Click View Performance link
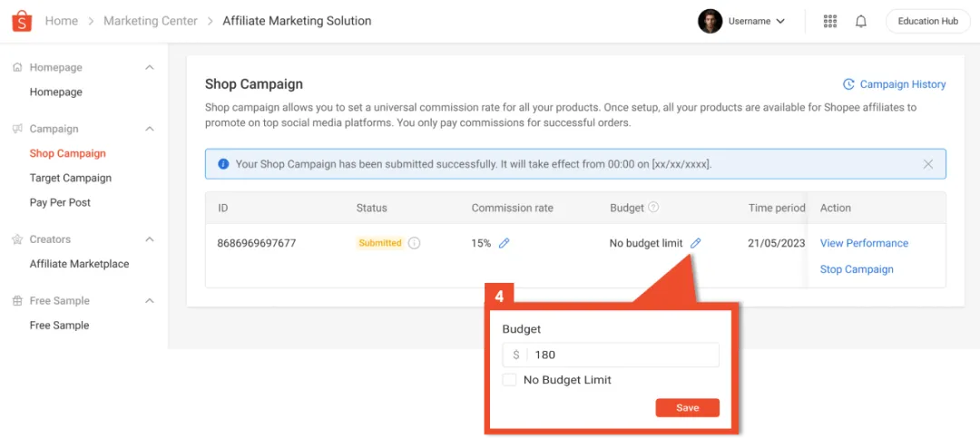Screen dimensions: 980x438 point(864,243)
